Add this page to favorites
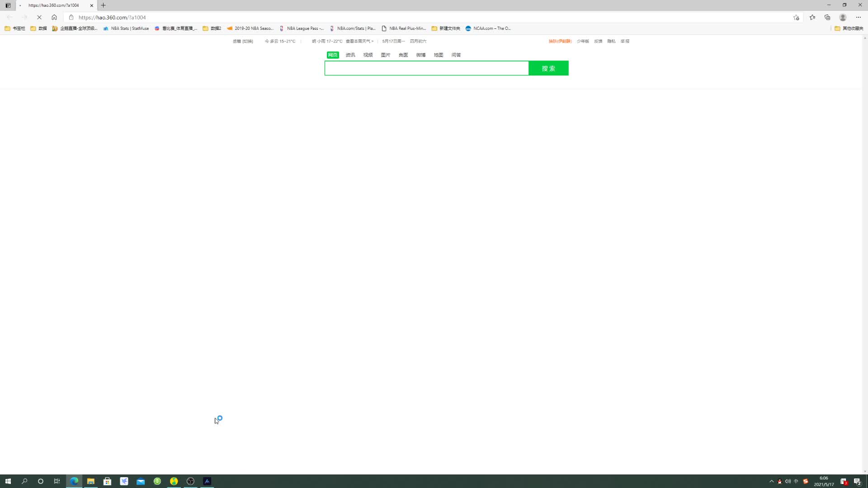 tap(796, 17)
